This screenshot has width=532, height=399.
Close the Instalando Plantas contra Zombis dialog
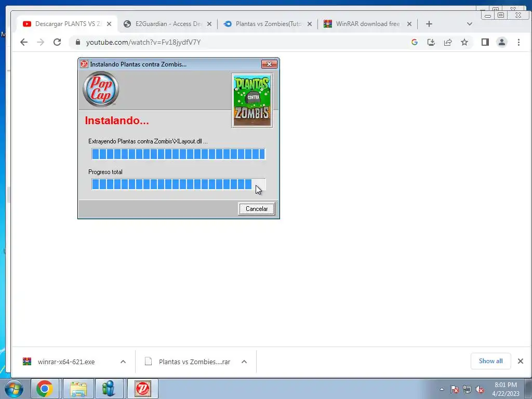pyautogui.click(x=270, y=64)
